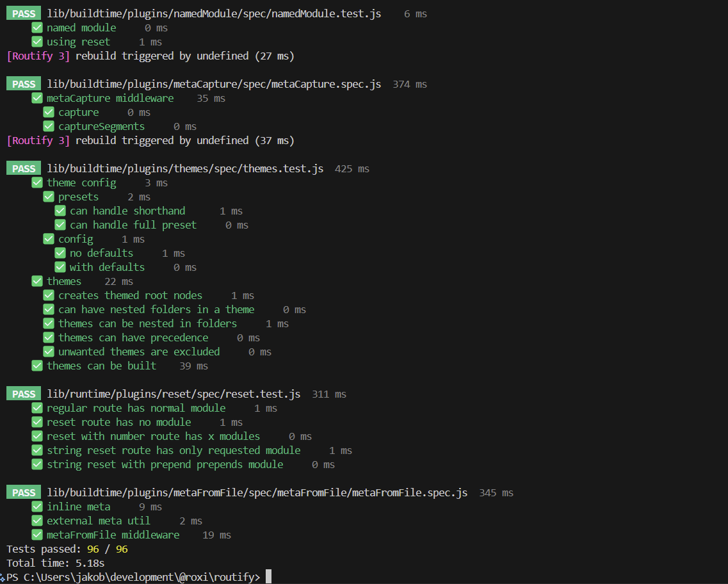Select the checkmark beside "regular route has normal module"
This screenshot has height=584, width=728.
coord(37,408)
